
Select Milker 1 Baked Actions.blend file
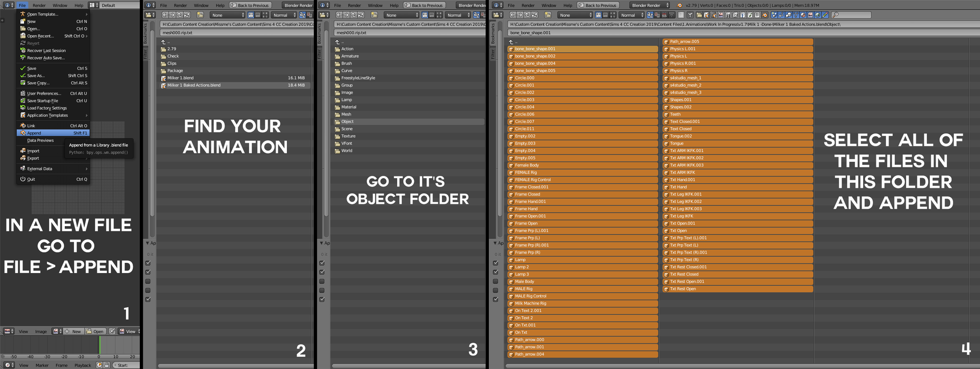(235, 85)
